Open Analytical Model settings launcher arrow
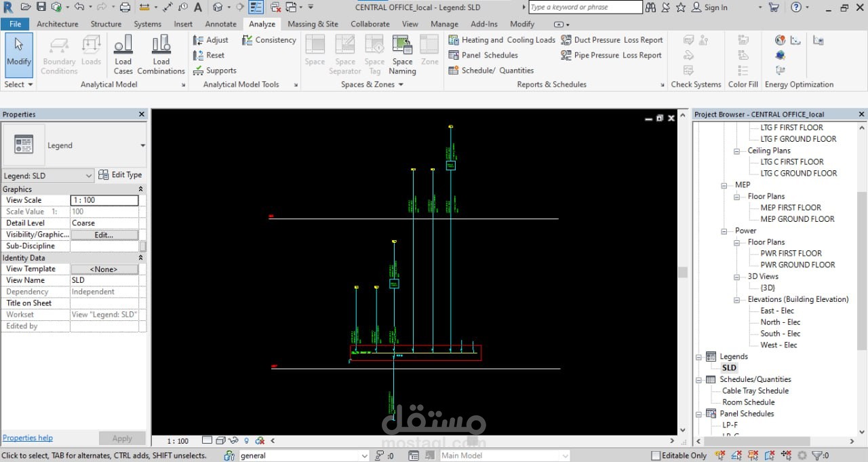 tap(183, 85)
